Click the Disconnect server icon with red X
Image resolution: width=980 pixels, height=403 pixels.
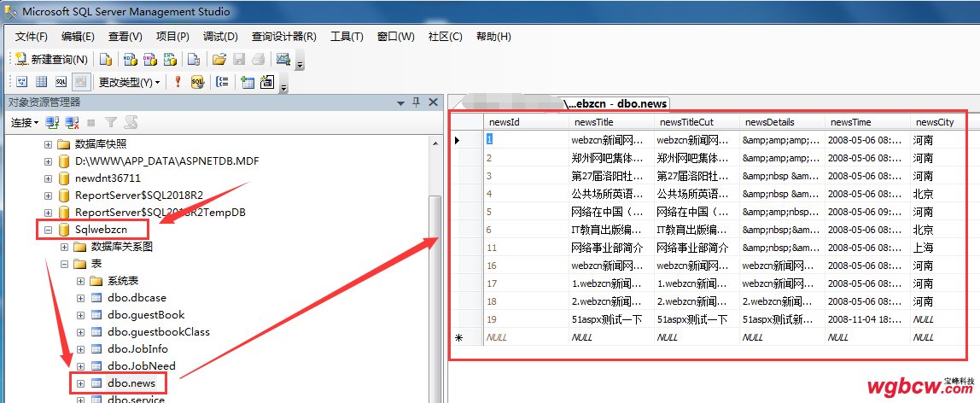72,122
